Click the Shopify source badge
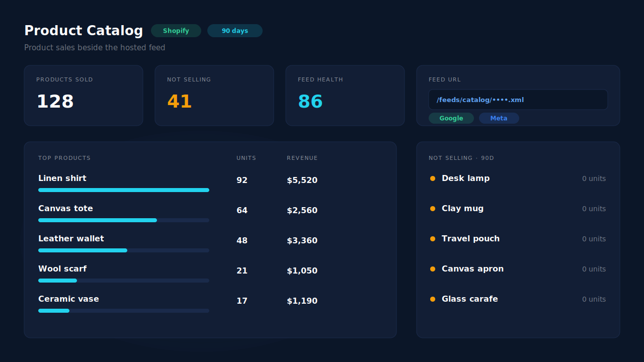Image resolution: width=644 pixels, height=362 pixels. click(176, 31)
